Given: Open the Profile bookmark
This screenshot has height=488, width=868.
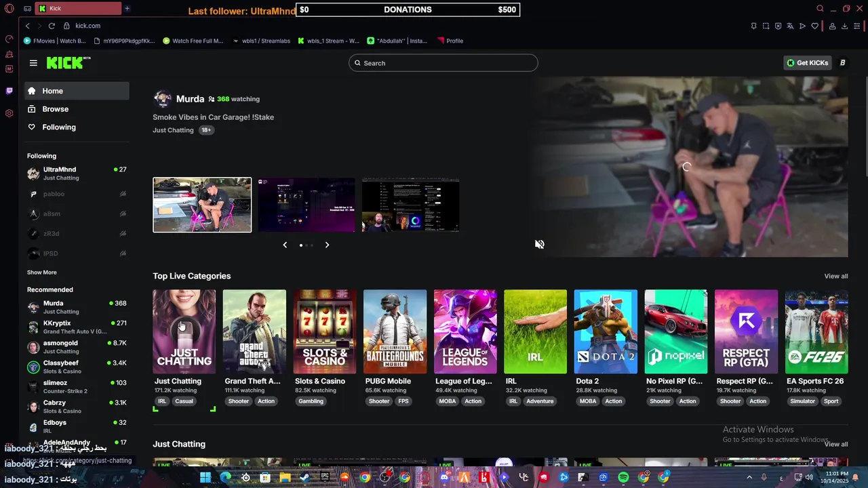Looking at the screenshot, I should click(x=450, y=41).
